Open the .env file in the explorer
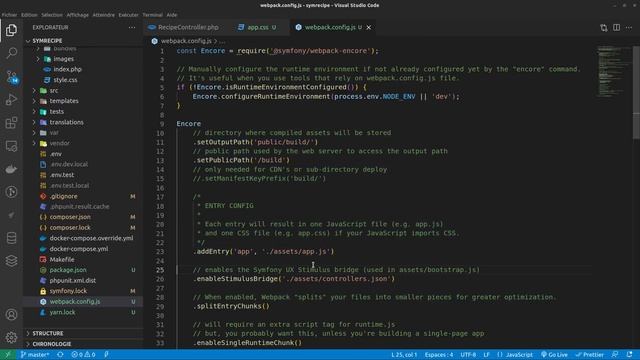Image resolution: width=640 pixels, height=360 pixels. click(x=56, y=154)
